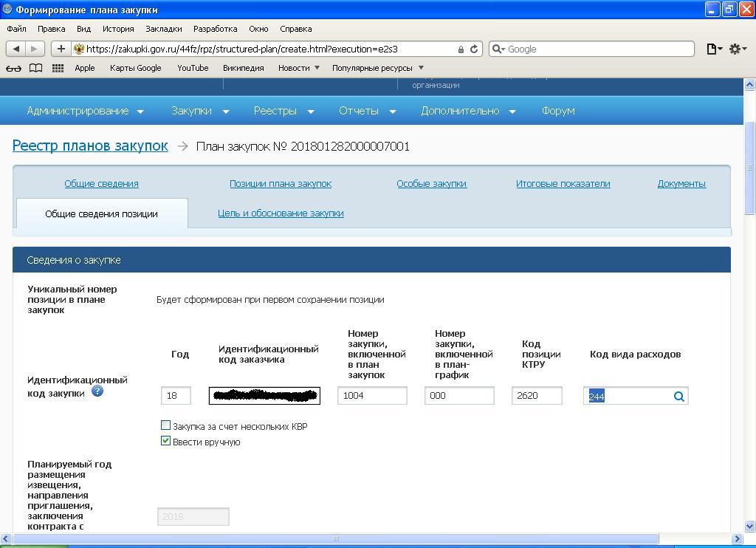
Task: Show bookmarks with the open book icon
Action: tap(35, 68)
